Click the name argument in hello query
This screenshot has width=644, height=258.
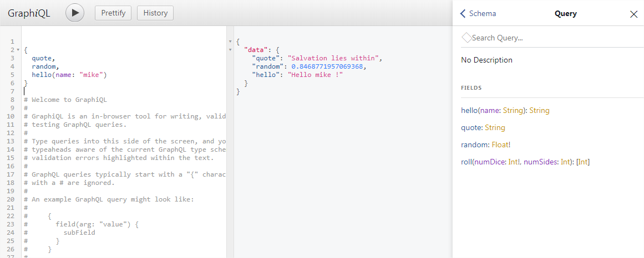coord(63,75)
